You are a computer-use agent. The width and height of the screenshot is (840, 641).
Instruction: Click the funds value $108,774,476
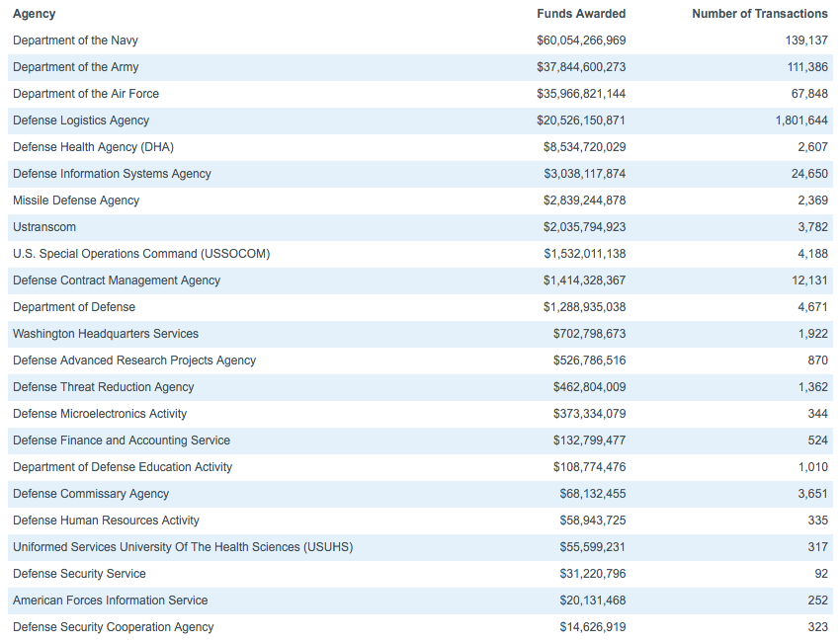[589, 467]
